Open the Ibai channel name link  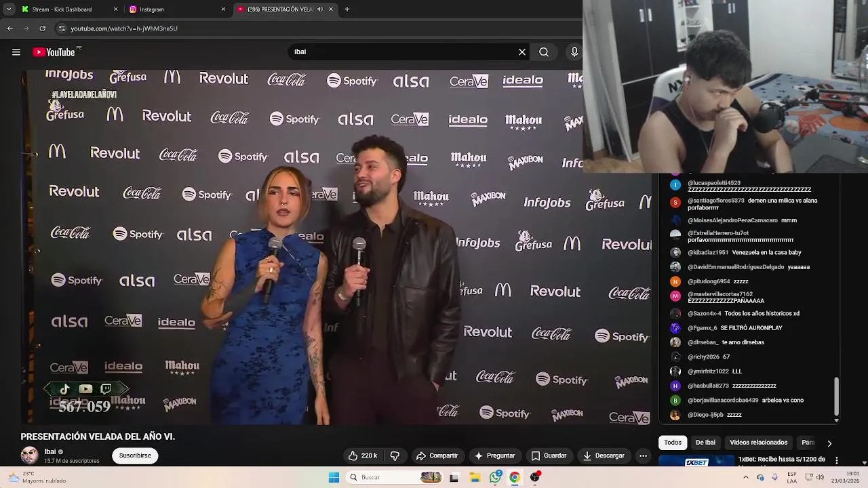[50, 451]
